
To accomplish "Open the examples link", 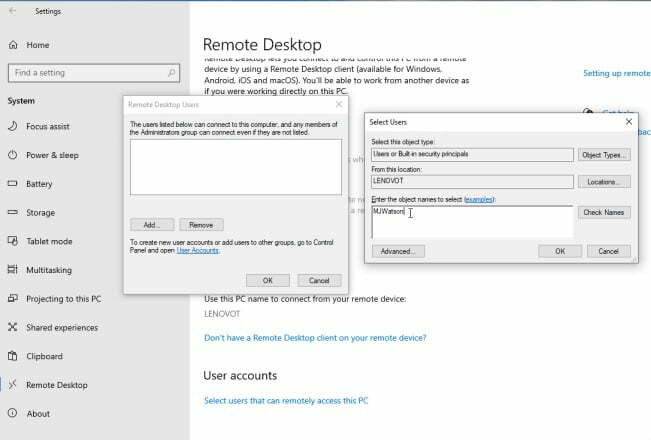I will click(479, 199).
